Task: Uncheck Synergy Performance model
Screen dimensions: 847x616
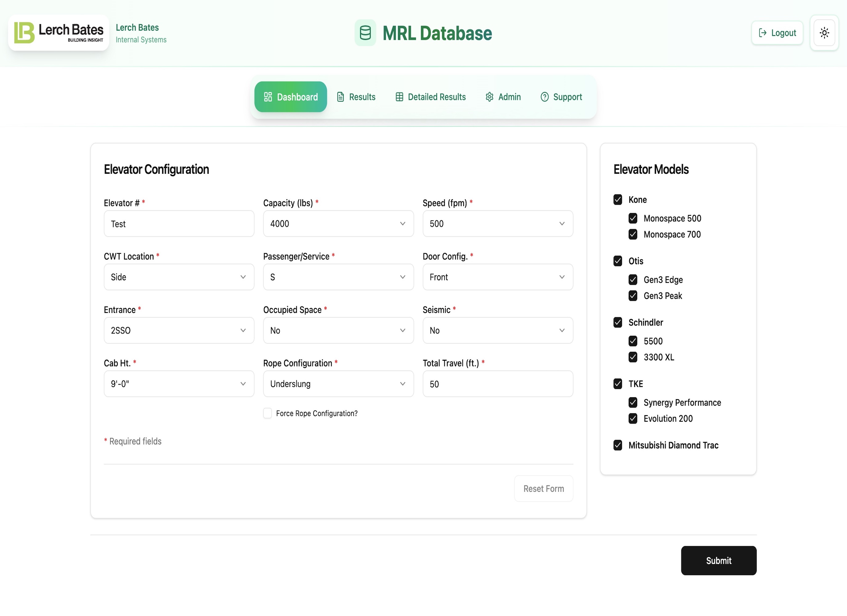Action: [x=633, y=402]
